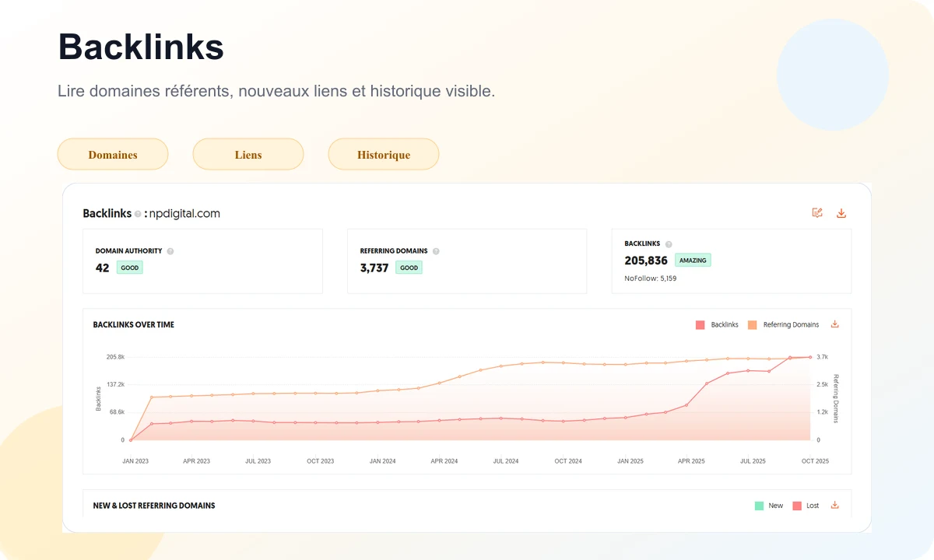This screenshot has width=934, height=560.
Task: Click the 137.2k y-axis value
Action: [x=115, y=384]
